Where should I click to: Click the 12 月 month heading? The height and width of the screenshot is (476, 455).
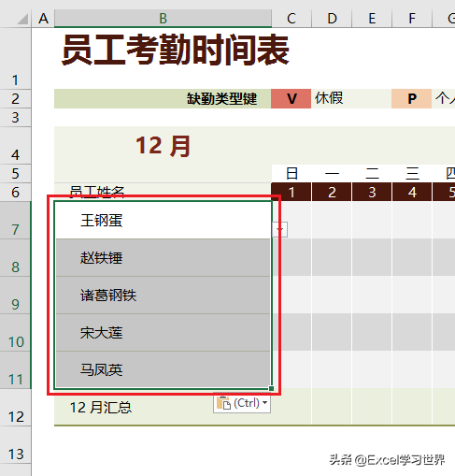163,146
